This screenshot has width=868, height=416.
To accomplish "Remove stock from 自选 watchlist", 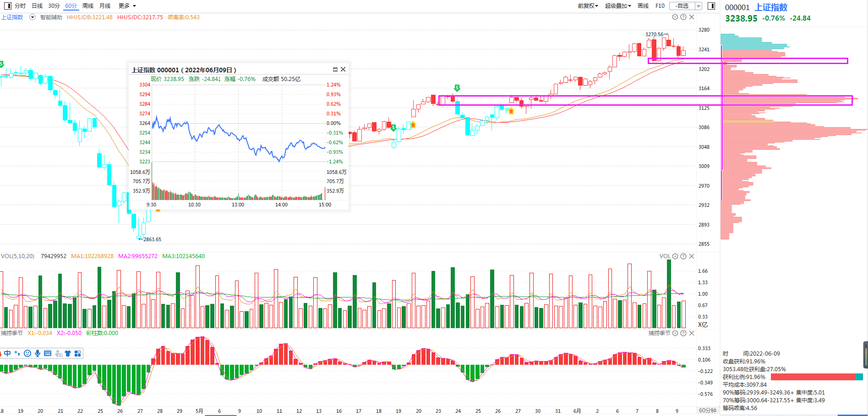I will (682, 6).
